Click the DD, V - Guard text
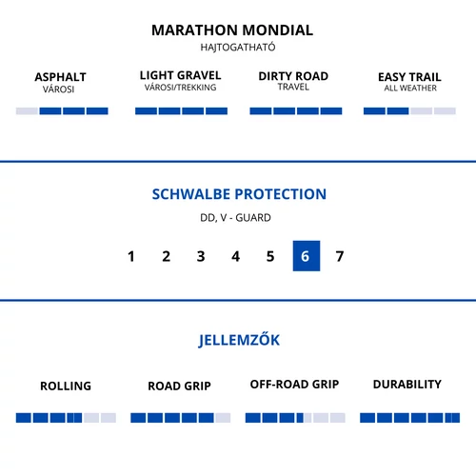Image resolution: width=476 pixels, height=476 pixels. pos(235,218)
